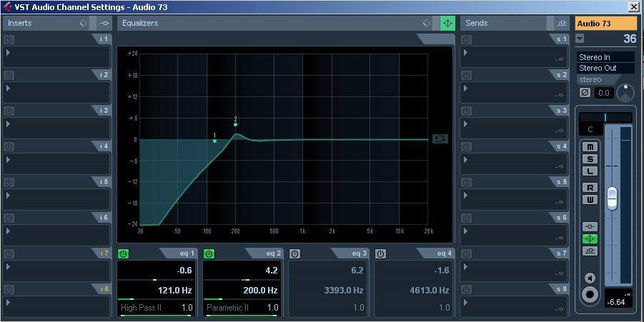Click the High Pass II filter type label
The height and width of the screenshot is (322, 644).
pyautogui.click(x=141, y=307)
